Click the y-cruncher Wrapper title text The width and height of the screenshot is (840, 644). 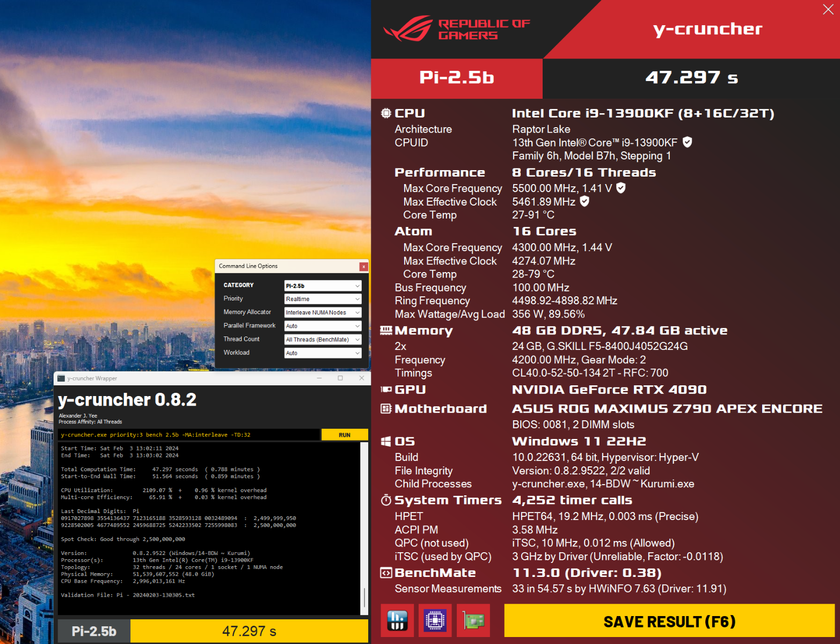click(92, 378)
